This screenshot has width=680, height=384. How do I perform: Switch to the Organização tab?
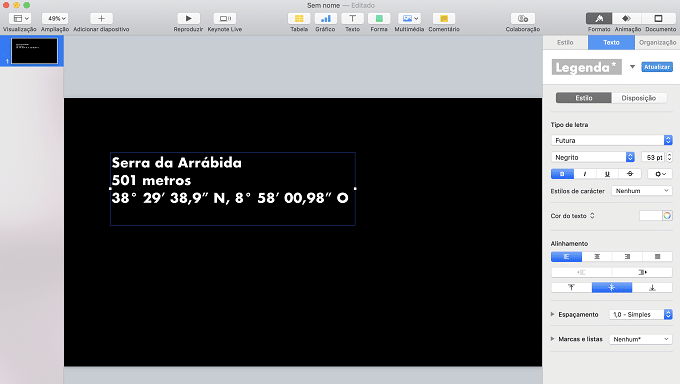[657, 43]
